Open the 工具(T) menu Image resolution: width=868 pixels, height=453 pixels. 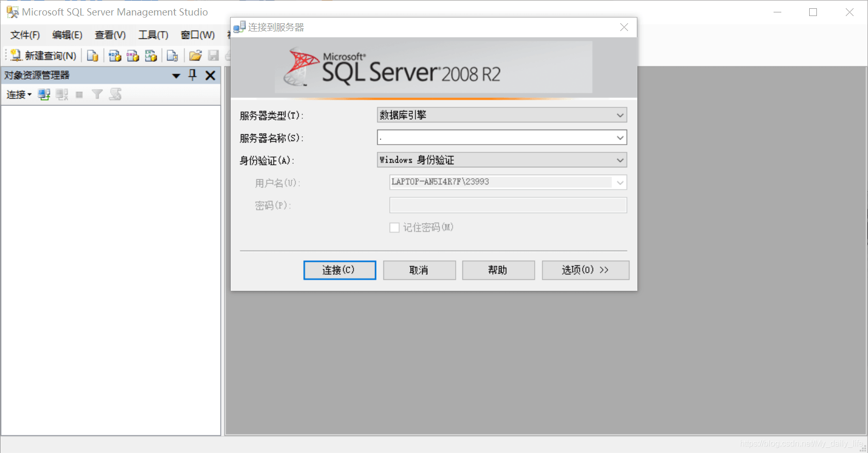153,35
